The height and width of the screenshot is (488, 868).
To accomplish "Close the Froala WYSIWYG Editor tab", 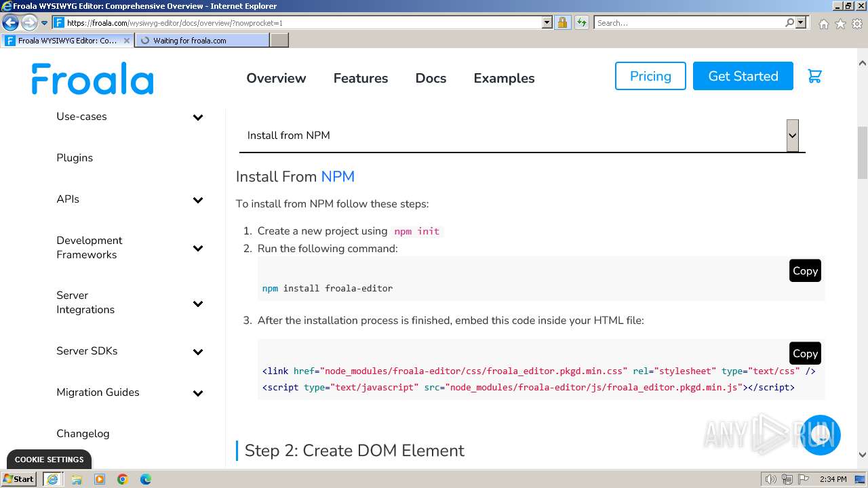I will (126, 41).
